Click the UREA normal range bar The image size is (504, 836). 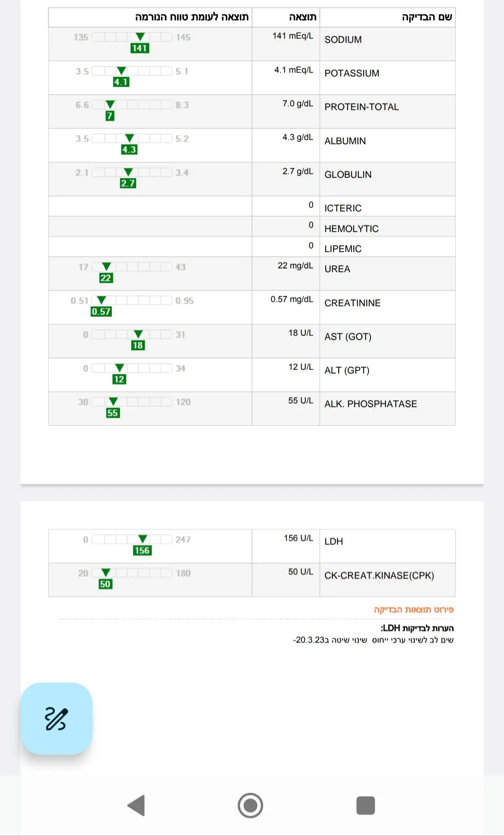[x=132, y=267]
